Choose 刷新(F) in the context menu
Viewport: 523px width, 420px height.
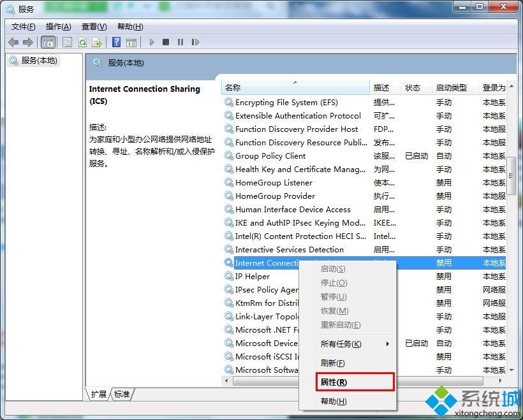tap(347, 363)
